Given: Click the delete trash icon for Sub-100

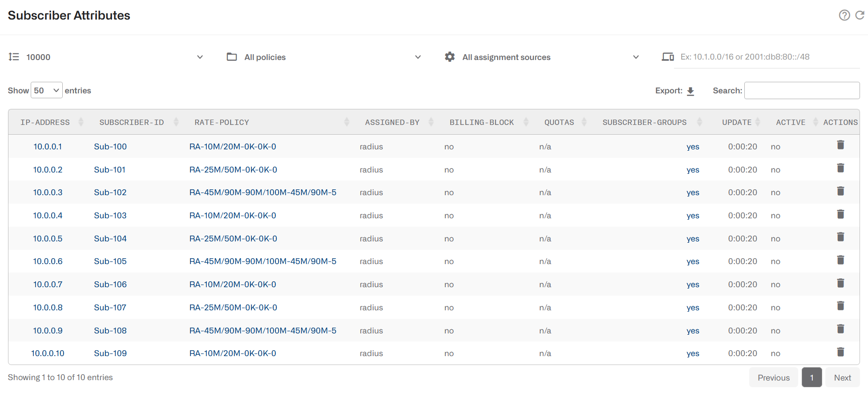Looking at the screenshot, I should coord(841,144).
